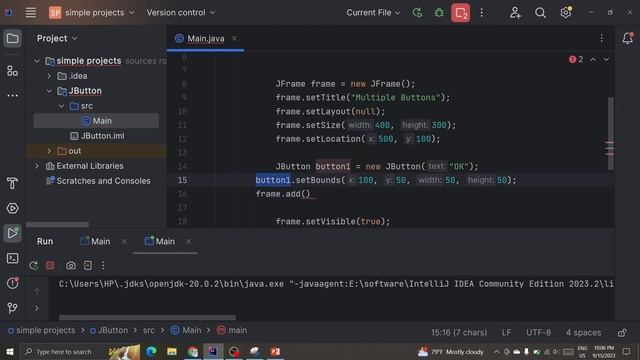Viewport: 640px width, 360px height.
Task: Open Microsoft Edge from the taskbar
Action: coord(151,351)
